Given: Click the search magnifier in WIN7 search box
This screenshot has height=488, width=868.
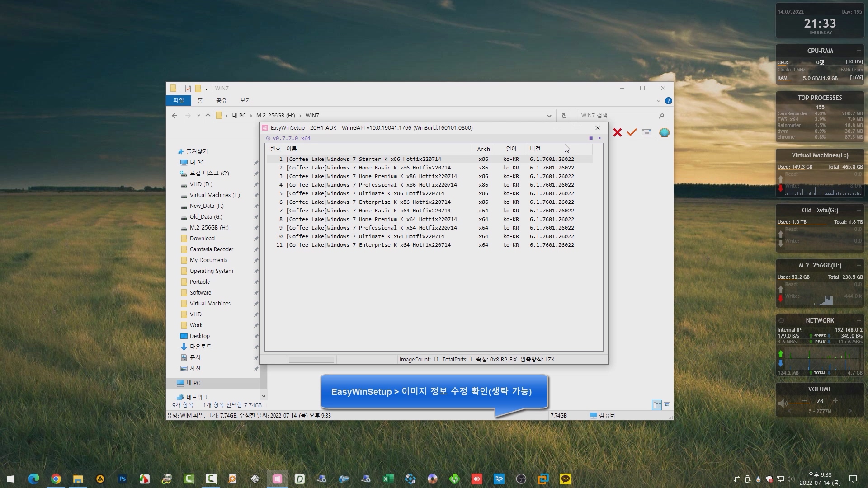Looking at the screenshot, I should [x=661, y=116].
